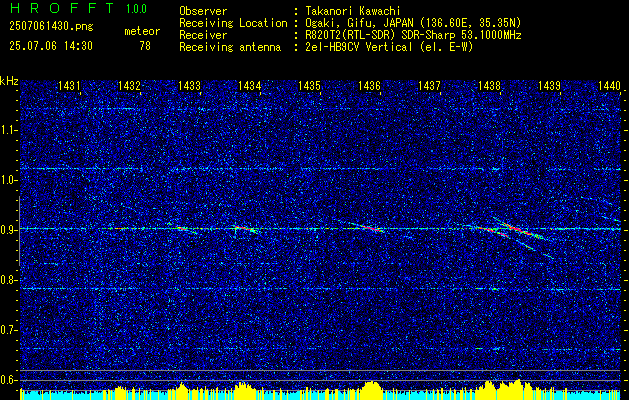Click the Receiving Location field label
This screenshot has height=400, width=629.
[x=233, y=23]
